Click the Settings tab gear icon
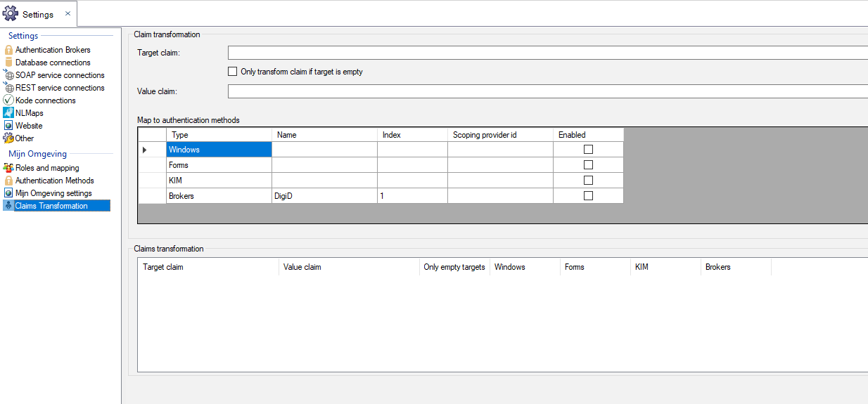The width and height of the screenshot is (868, 404). tap(11, 14)
